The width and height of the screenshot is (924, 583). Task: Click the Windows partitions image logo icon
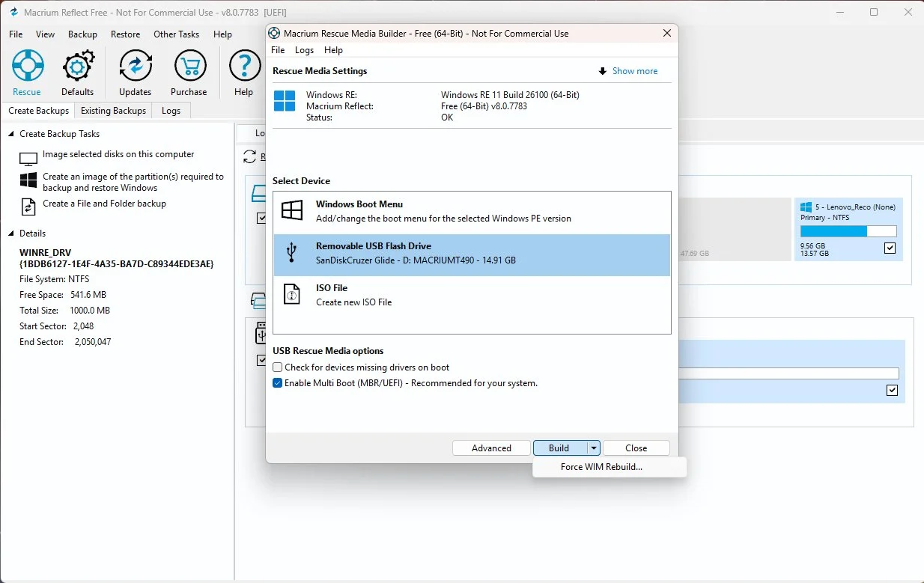click(28, 180)
